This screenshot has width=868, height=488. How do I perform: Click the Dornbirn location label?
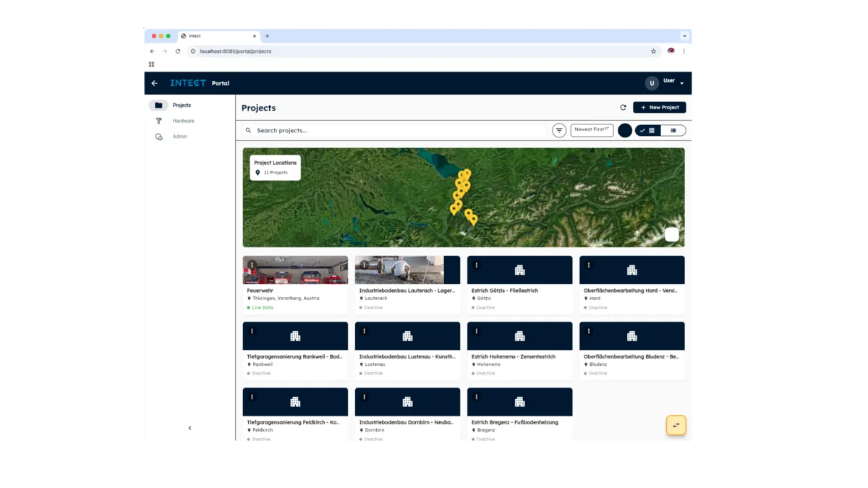point(375,430)
